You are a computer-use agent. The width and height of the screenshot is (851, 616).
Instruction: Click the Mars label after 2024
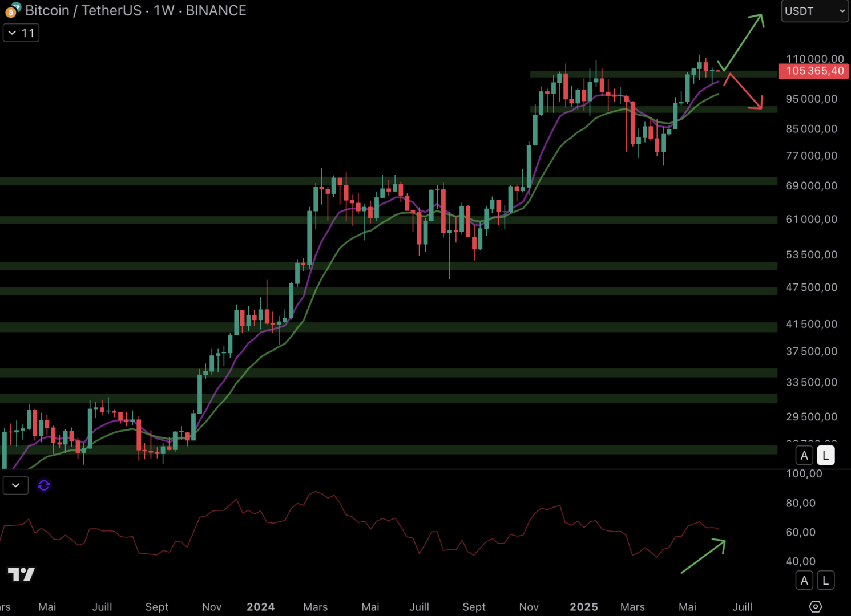point(316,607)
